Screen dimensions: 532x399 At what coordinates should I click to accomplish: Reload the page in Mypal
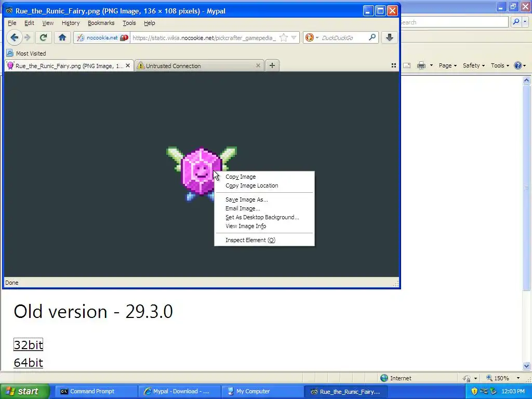[x=43, y=37]
